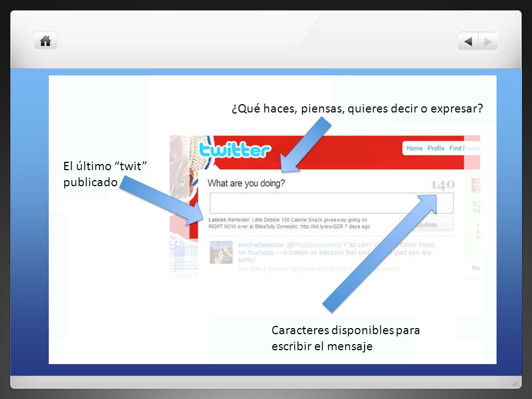Open the Find People link
This screenshot has width=532, height=399.
point(464,149)
